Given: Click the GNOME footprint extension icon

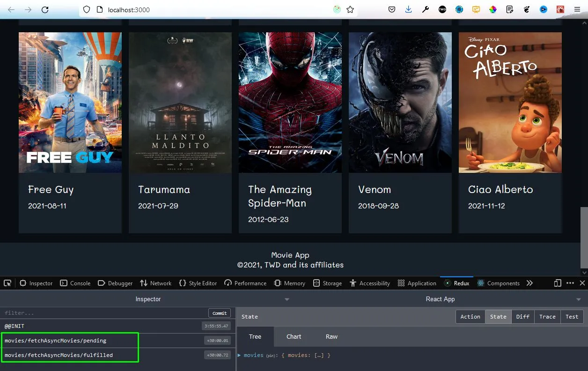Looking at the screenshot, I should (x=527, y=9).
